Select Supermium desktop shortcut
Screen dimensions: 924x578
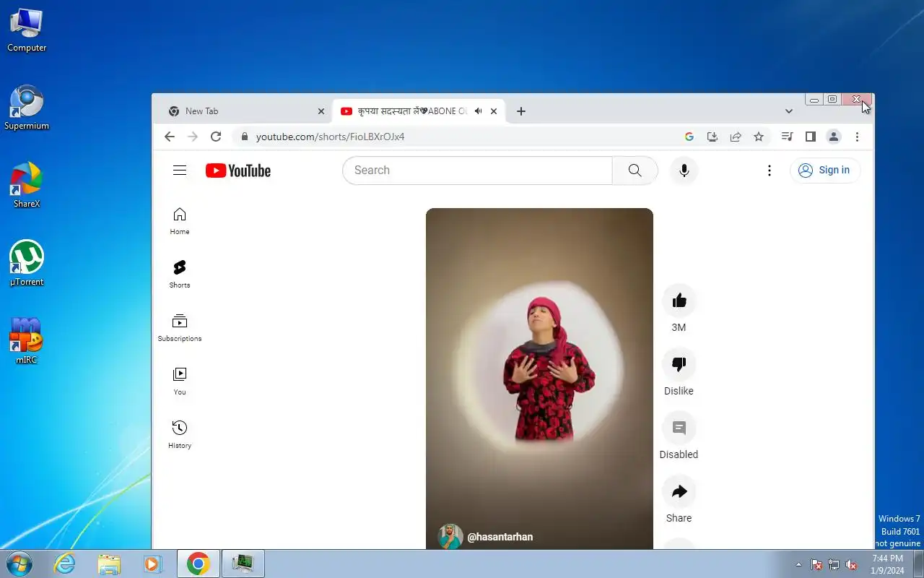pos(27,108)
